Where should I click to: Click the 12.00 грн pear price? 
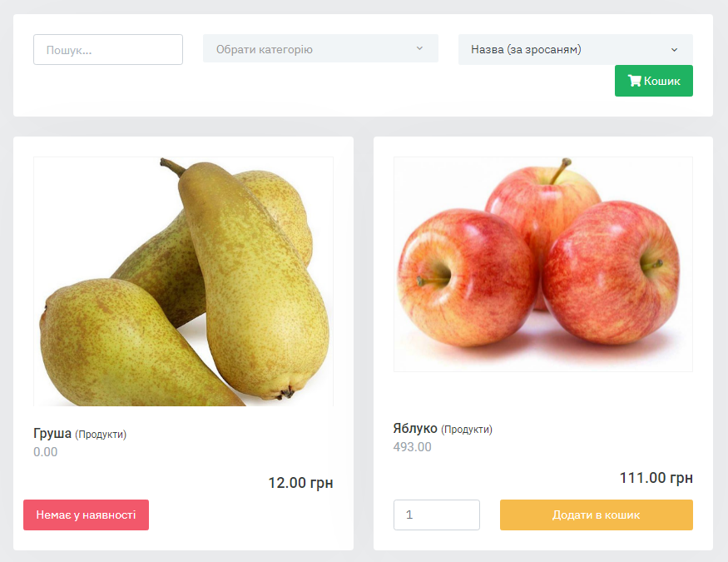tap(300, 483)
